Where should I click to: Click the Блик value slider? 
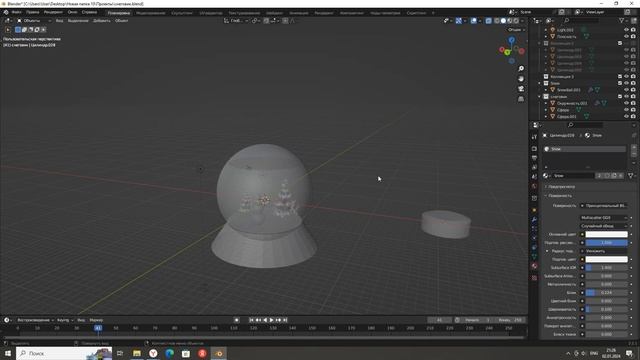click(x=606, y=293)
